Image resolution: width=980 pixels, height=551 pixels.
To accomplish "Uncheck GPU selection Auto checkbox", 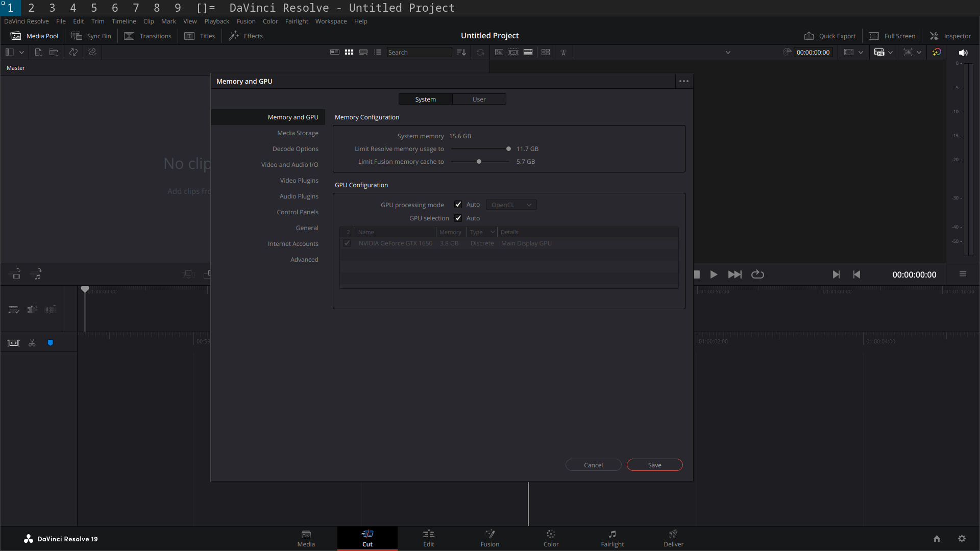I will pyautogui.click(x=458, y=218).
